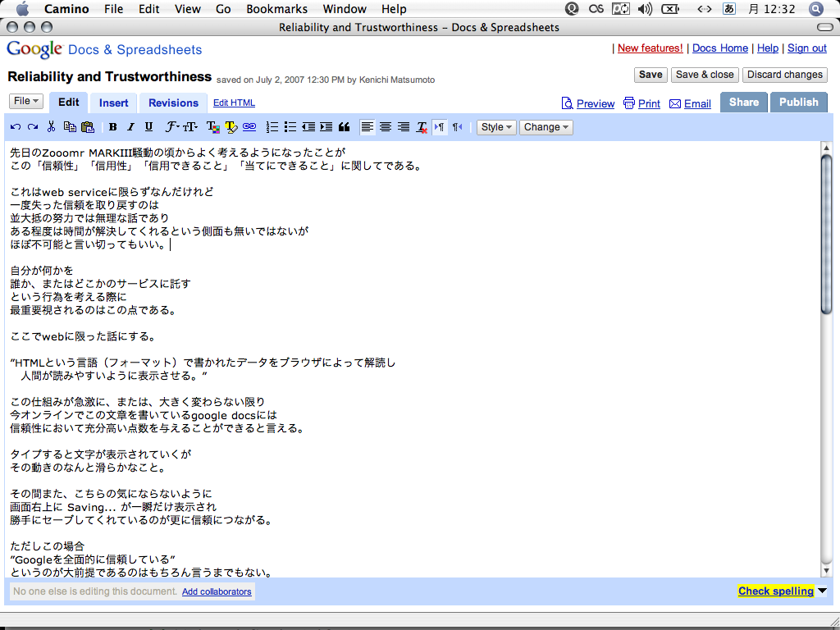Use the Cut scissors icon
The height and width of the screenshot is (630, 840).
coord(50,127)
